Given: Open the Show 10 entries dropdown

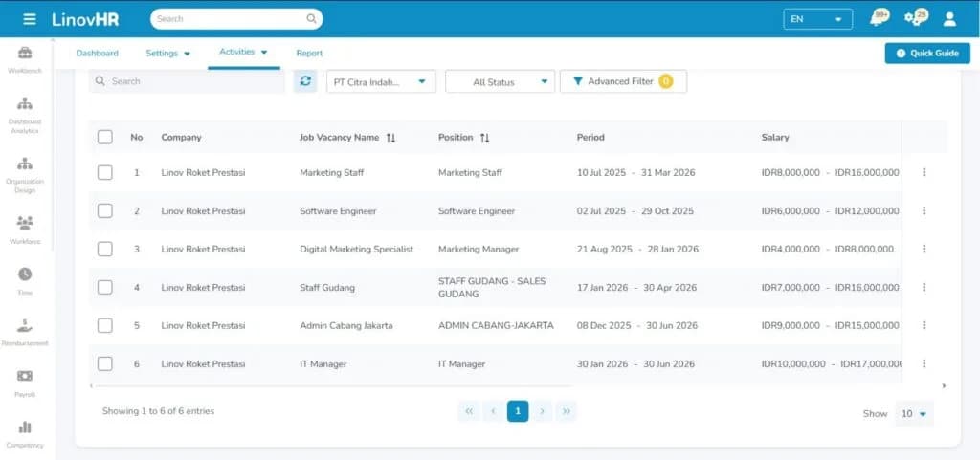Looking at the screenshot, I should point(914,413).
